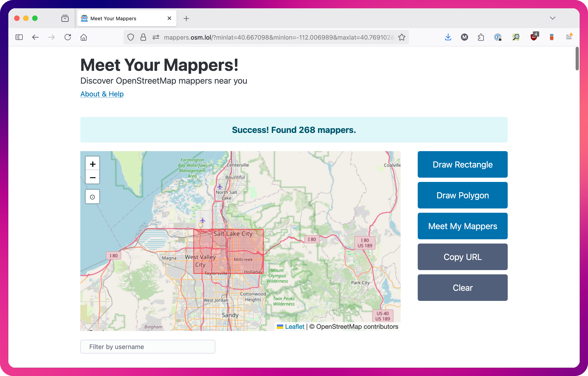This screenshot has width=588, height=376.
Task: Open the Firefox downloads panel
Action: tap(448, 37)
